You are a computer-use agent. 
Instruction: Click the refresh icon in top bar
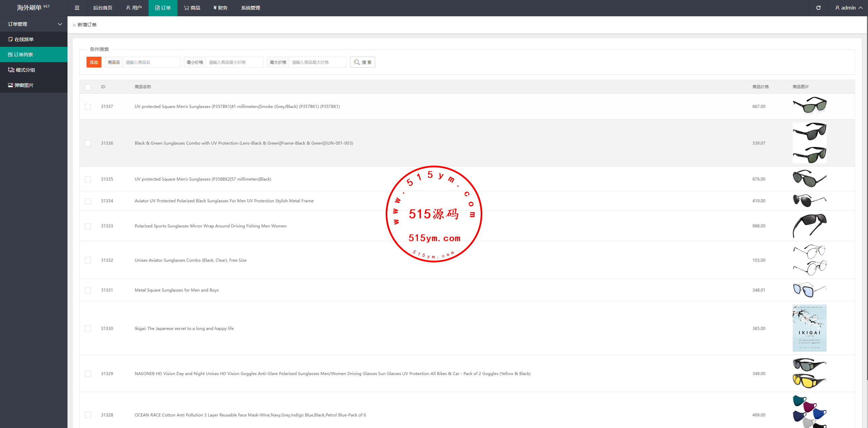point(818,8)
